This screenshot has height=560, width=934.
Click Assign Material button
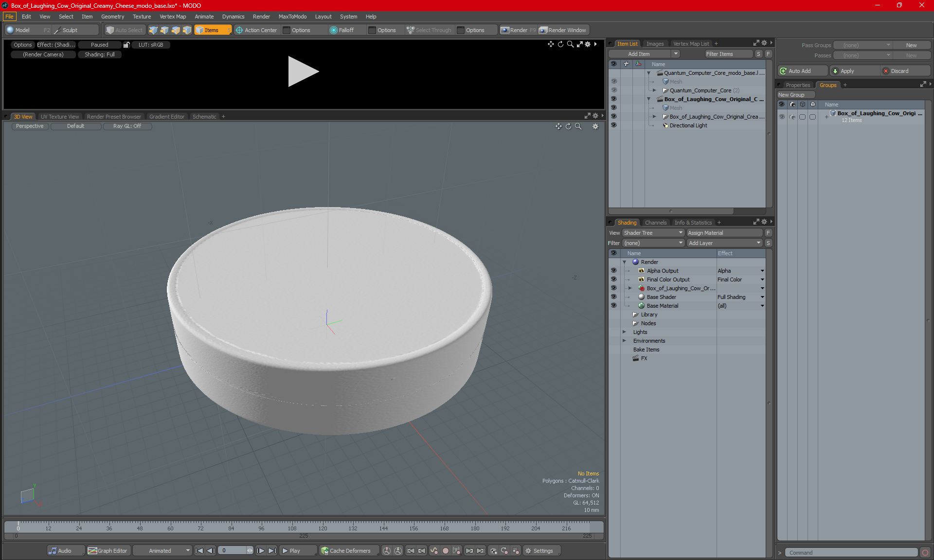[725, 233]
